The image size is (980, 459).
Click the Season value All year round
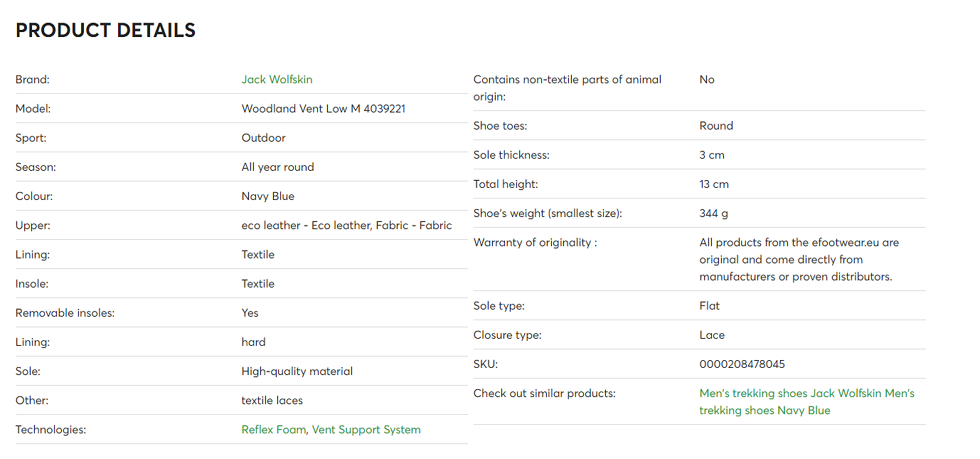pos(278,167)
